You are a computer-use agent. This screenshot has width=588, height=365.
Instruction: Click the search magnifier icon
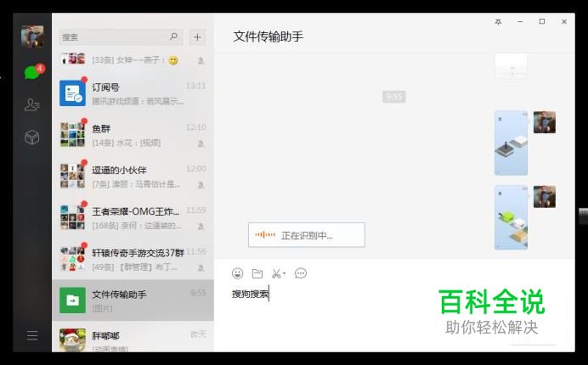173,36
